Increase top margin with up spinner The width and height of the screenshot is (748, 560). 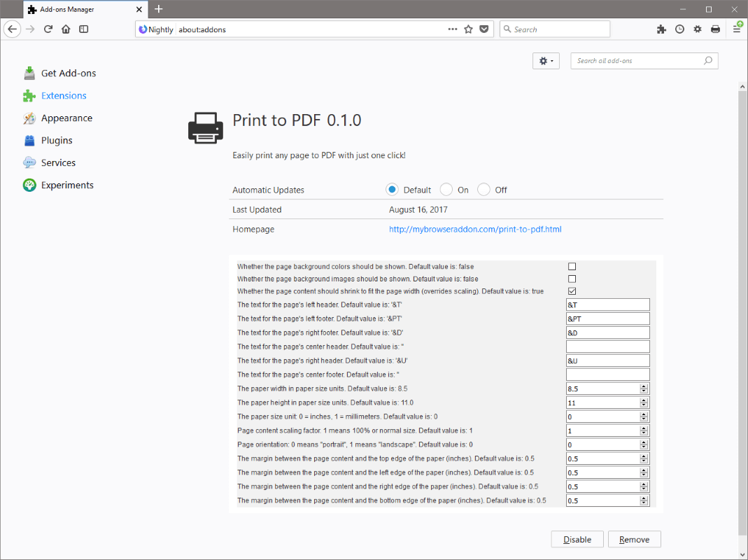[644, 456]
